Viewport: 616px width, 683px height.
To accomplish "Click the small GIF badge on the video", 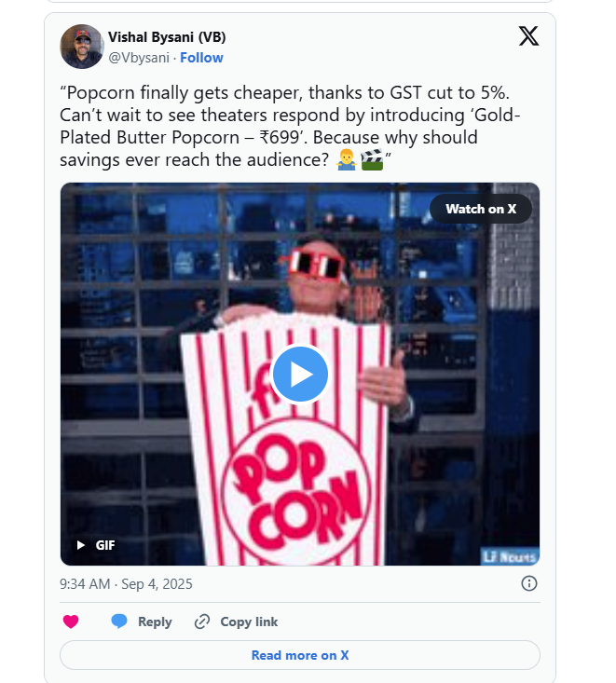I will pos(96,545).
